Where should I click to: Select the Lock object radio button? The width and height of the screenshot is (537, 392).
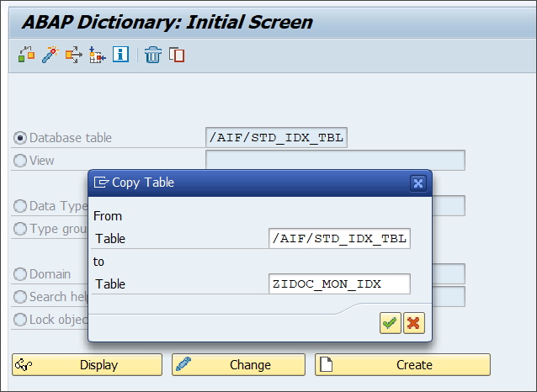[20, 320]
